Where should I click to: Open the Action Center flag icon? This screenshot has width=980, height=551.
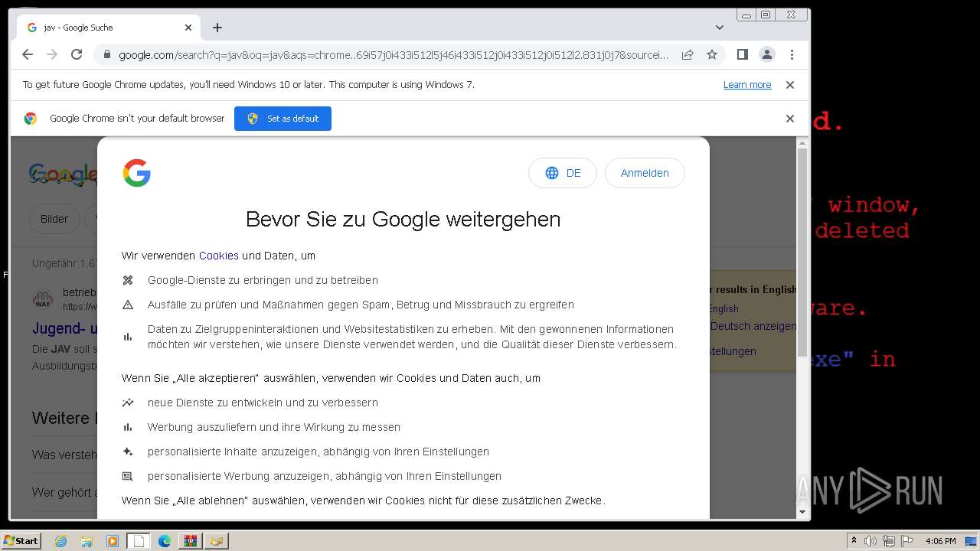(x=906, y=541)
